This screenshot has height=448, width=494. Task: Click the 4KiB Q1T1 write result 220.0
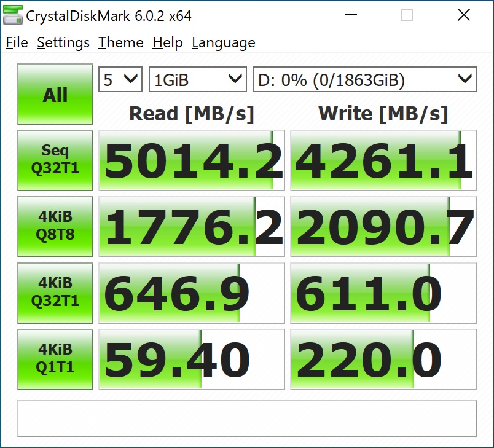[383, 360]
